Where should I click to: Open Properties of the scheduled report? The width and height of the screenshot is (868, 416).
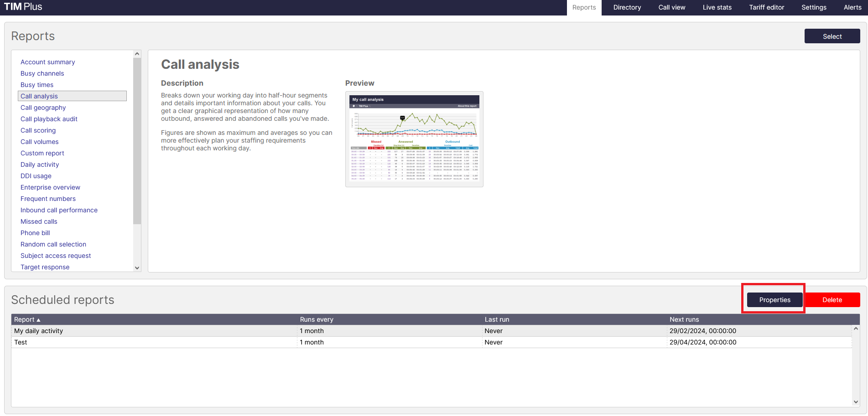(774, 300)
